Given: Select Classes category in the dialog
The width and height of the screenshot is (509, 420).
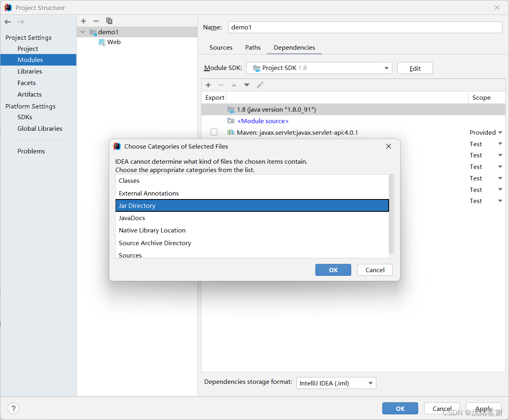Looking at the screenshot, I should coord(252,180).
